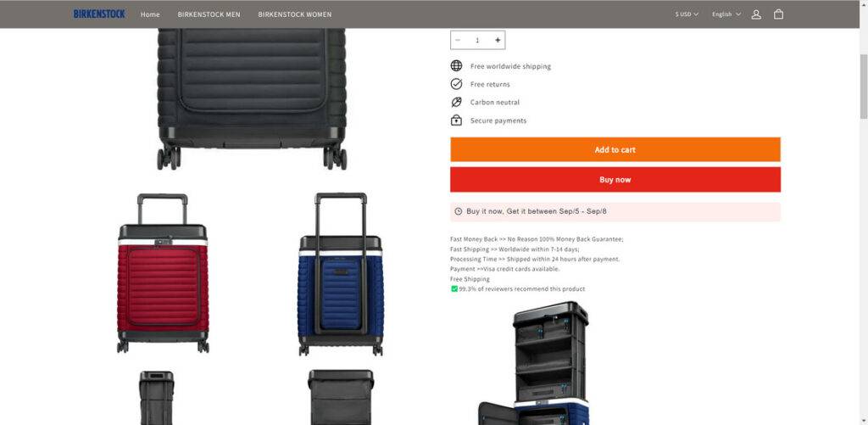The height and width of the screenshot is (425, 868).
Task: Click the quantity input field
Action: [478, 40]
